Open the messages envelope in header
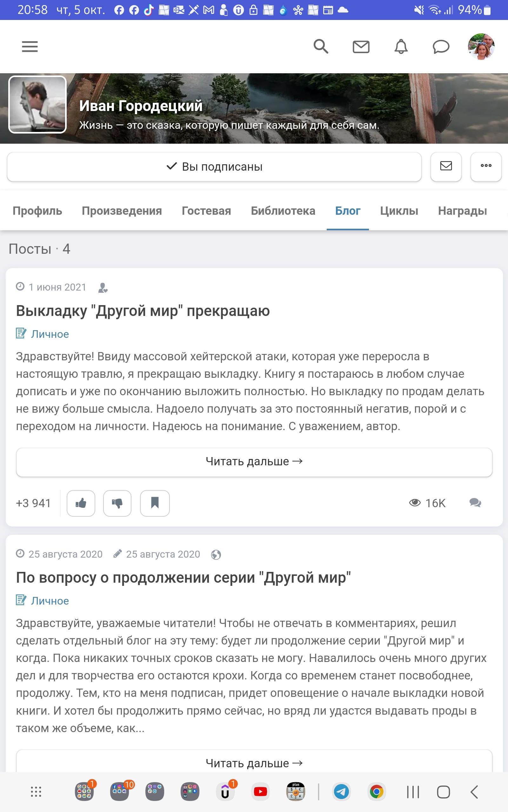The height and width of the screenshot is (812, 508). pos(361,47)
